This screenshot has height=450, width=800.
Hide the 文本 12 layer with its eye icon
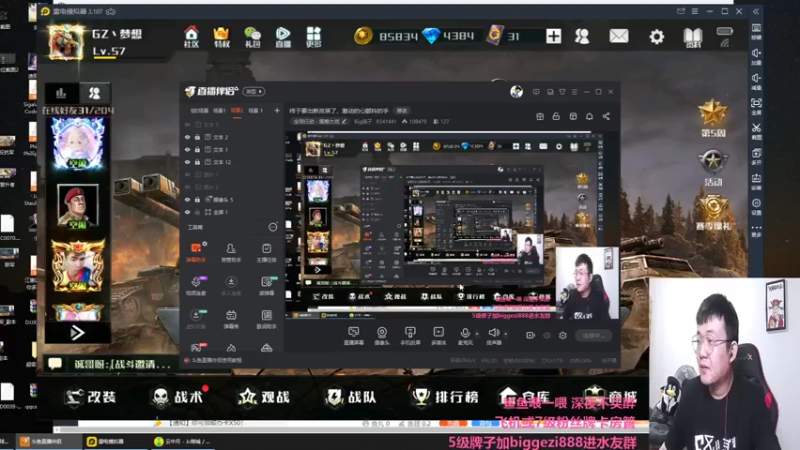(x=187, y=162)
